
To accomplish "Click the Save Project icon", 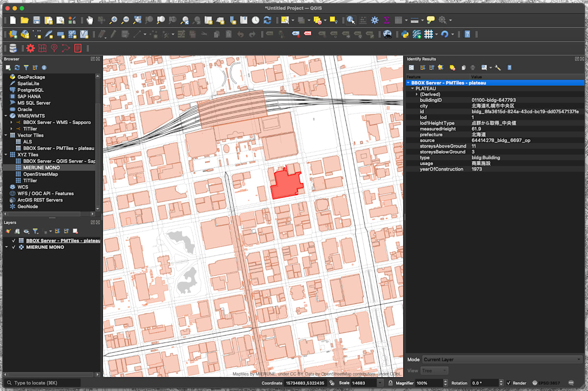I will tap(36, 20).
